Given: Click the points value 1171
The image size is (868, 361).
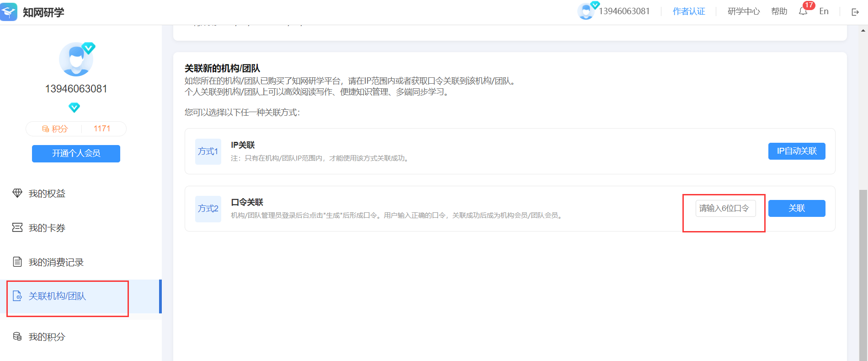Looking at the screenshot, I should pos(102,129).
